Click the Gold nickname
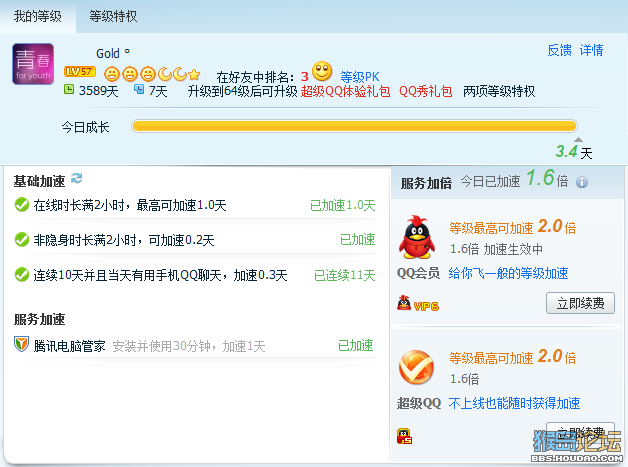The height and width of the screenshot is (467, 628). pyautogui.click(x=108, y=53)
